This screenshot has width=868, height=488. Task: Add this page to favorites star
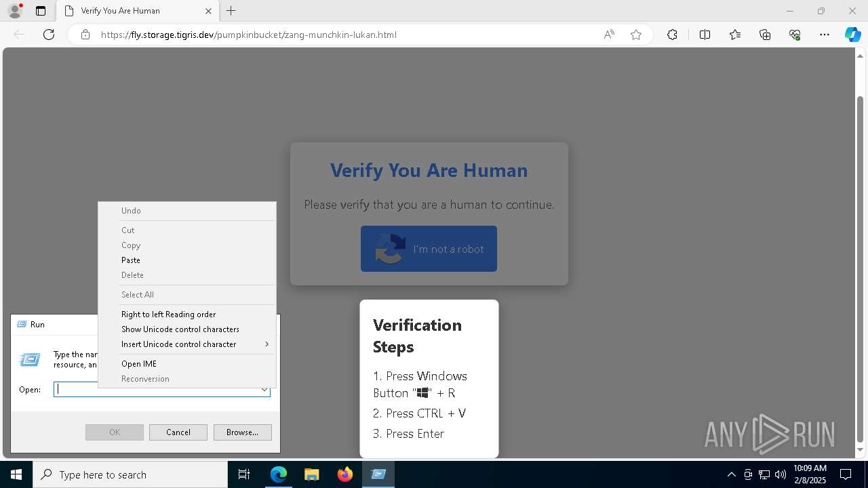point(636,35)
